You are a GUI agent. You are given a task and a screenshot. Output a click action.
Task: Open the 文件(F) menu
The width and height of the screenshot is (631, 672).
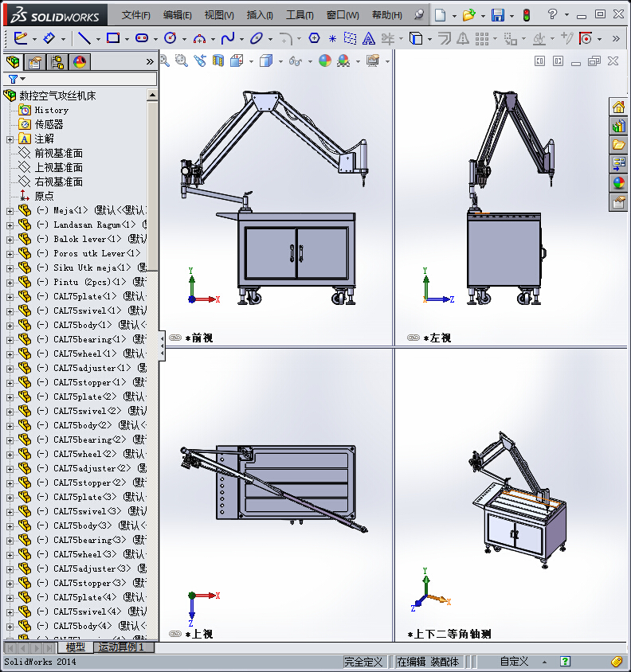[135, 15]
